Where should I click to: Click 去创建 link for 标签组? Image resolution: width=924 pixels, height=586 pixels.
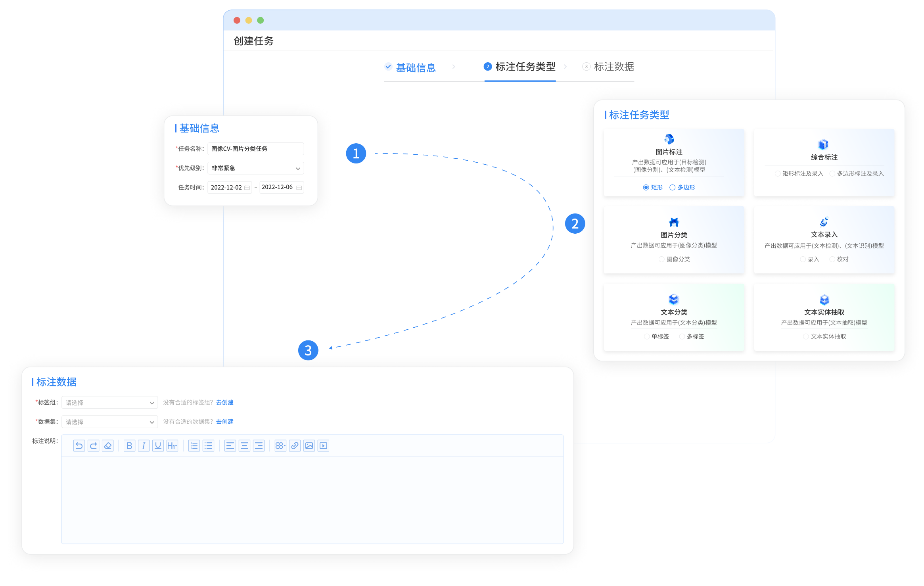pos(225,402)
